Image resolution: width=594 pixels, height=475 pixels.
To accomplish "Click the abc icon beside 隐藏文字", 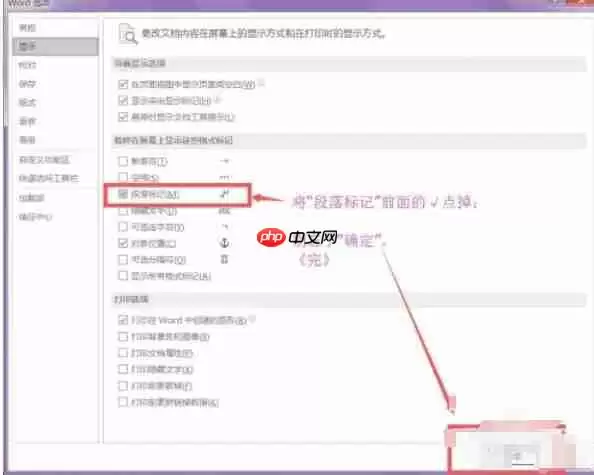I will pyautogui.click(x=225, y=211).
